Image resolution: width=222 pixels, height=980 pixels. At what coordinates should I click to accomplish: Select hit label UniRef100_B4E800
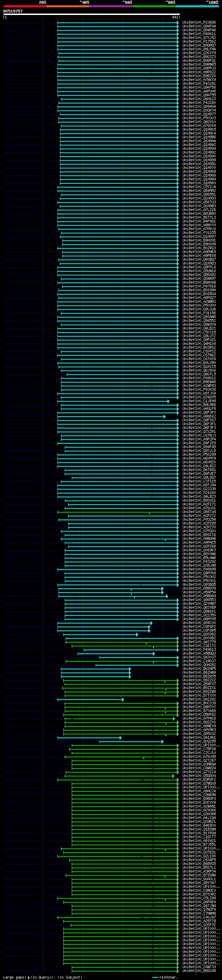click(199, 825)
